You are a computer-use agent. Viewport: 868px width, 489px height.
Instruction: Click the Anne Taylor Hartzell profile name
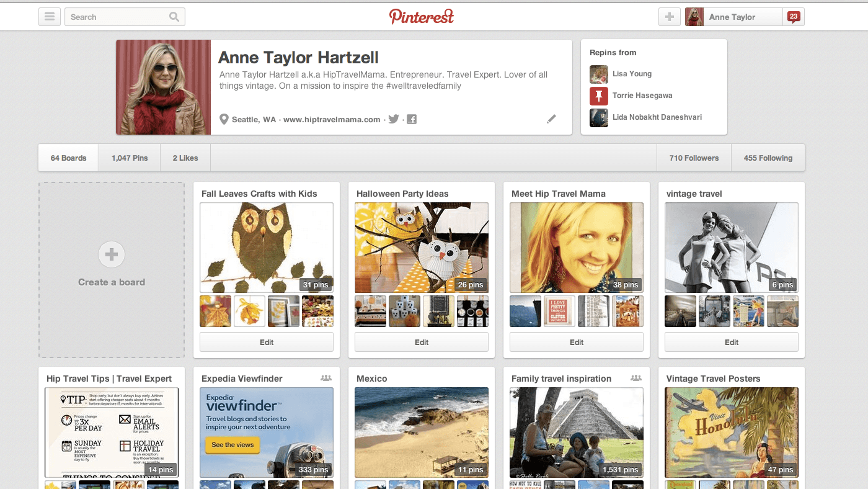click(298, 58)
